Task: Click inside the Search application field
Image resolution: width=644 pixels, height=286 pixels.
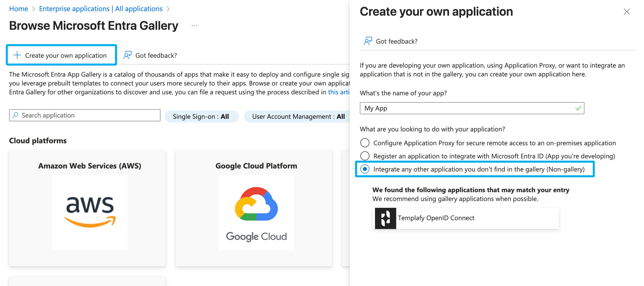Action: click(x=85, y=115)
